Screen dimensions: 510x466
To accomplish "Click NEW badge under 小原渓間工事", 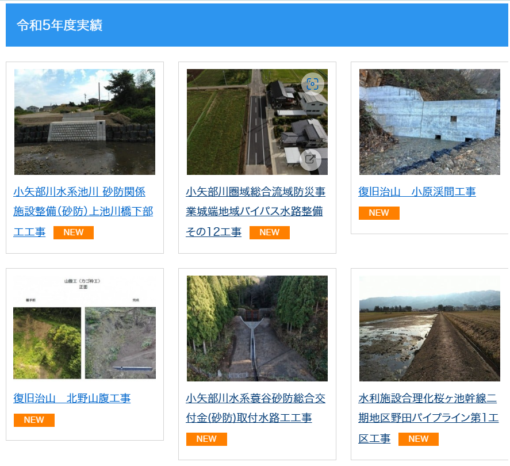I will click(379, 213).
